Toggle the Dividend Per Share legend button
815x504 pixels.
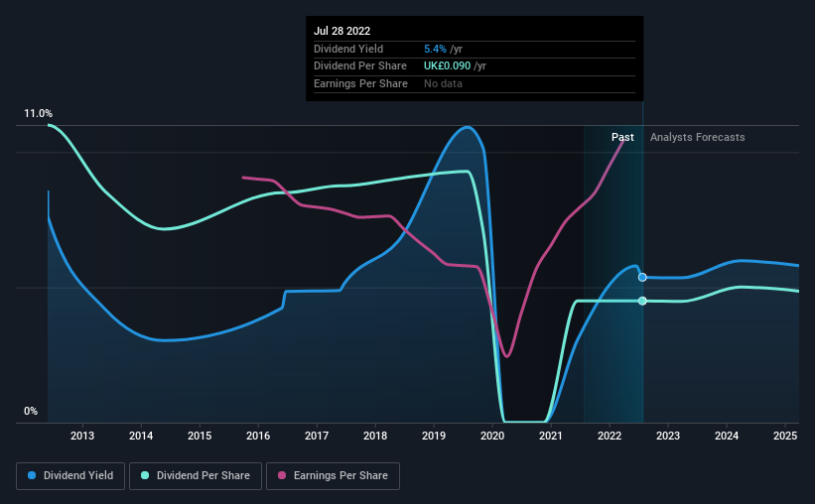(196, 476)
